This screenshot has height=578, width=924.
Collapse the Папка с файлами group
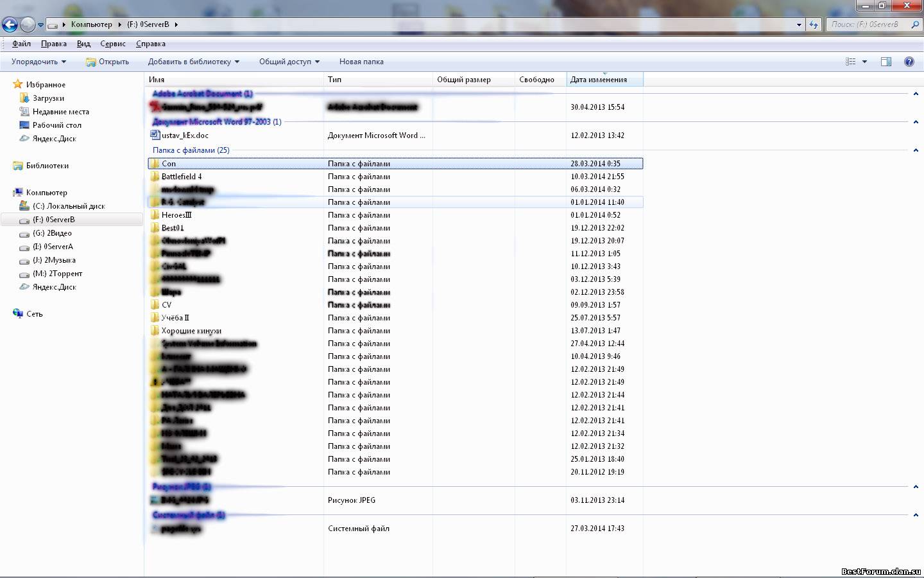[915, 150]
